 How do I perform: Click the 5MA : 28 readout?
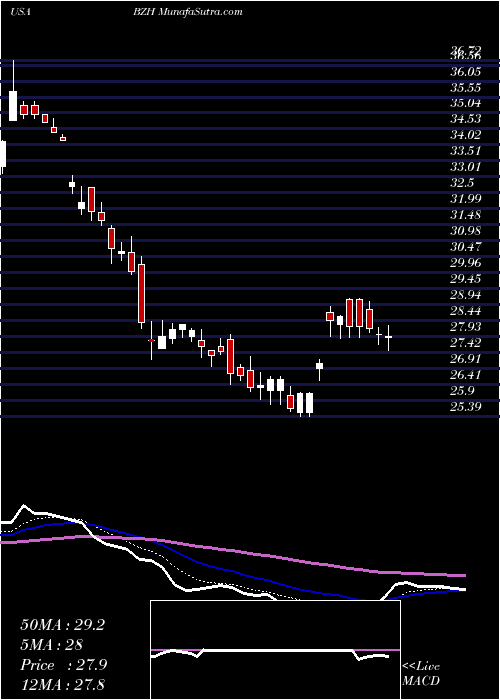[52, 645]
